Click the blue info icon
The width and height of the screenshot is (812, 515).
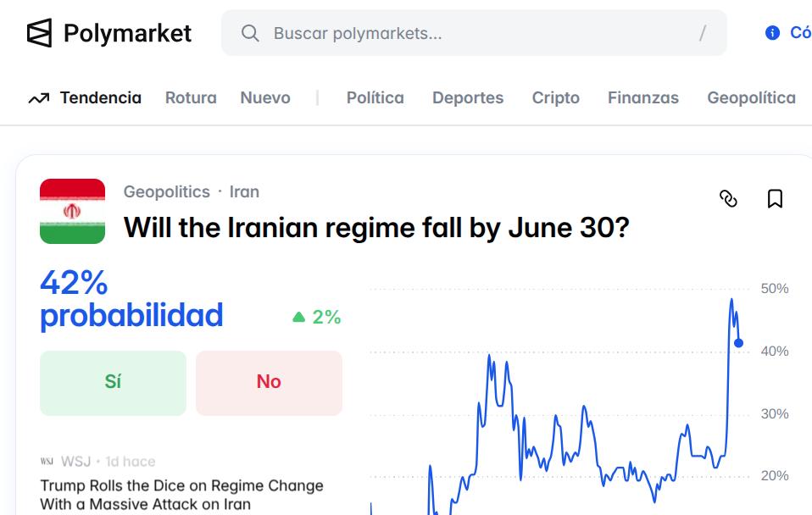tap(772, 33)
